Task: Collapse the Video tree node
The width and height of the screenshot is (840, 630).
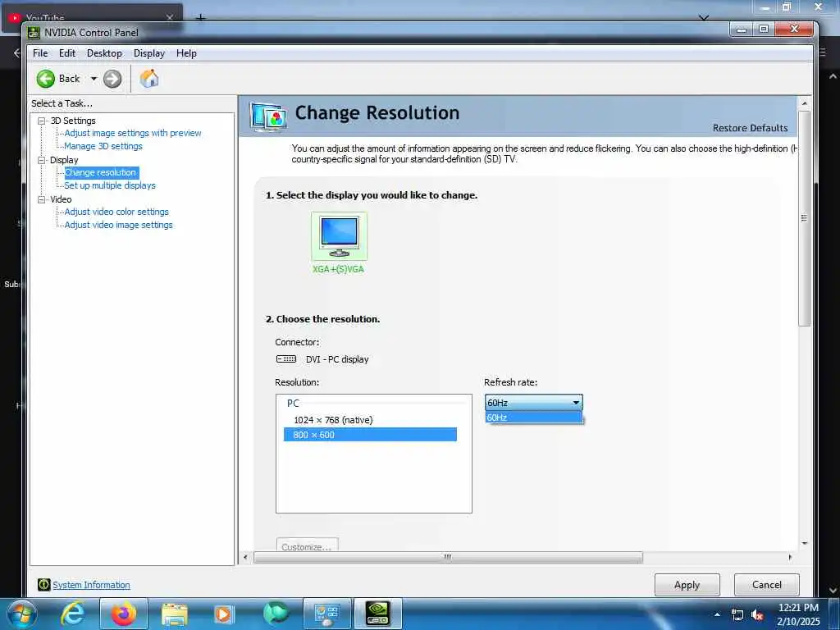Action: pyautogui.click(x=41, y=199)
